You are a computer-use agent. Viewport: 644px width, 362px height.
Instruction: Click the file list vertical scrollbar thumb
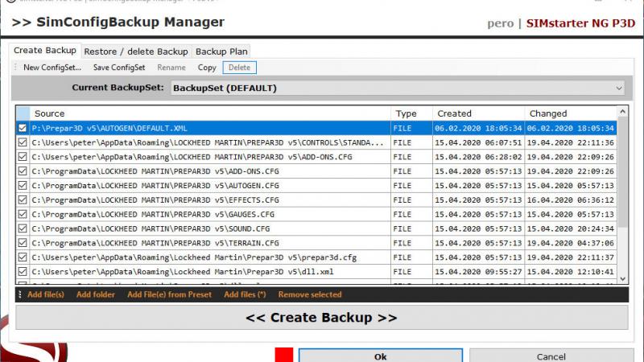point(622,172)
